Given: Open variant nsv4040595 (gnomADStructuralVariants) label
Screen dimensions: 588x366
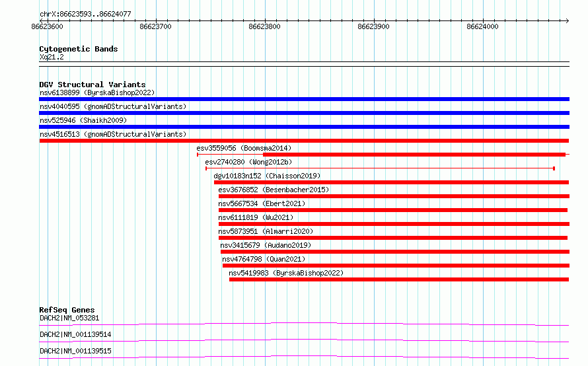Looking at the screenshot, I should (113, 106).
